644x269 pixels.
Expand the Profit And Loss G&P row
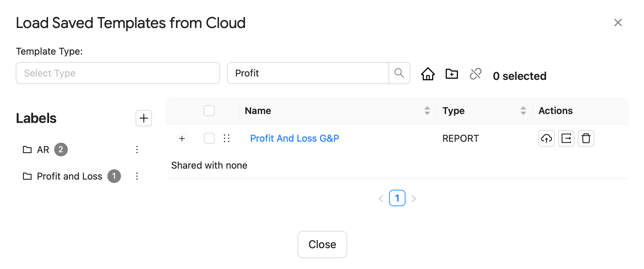coord(182,139)
